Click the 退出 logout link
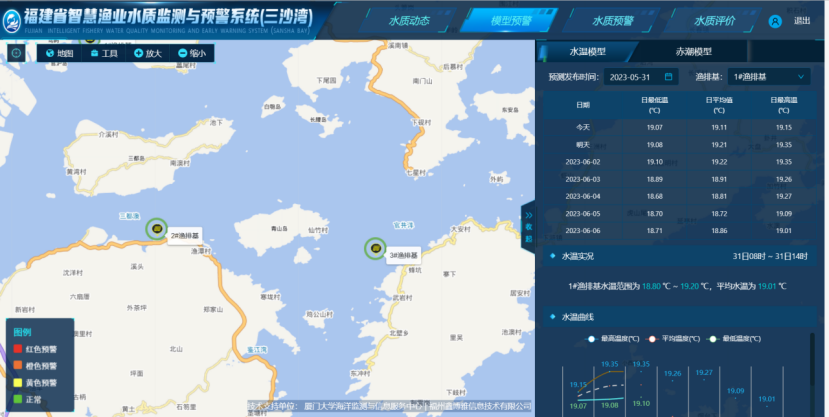 (x=802, y=21)
